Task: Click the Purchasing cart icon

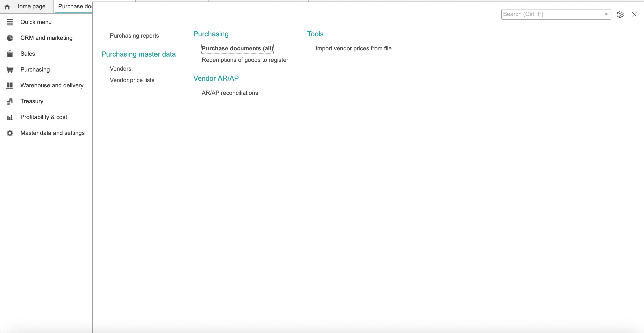Action: tap(10, 70)
